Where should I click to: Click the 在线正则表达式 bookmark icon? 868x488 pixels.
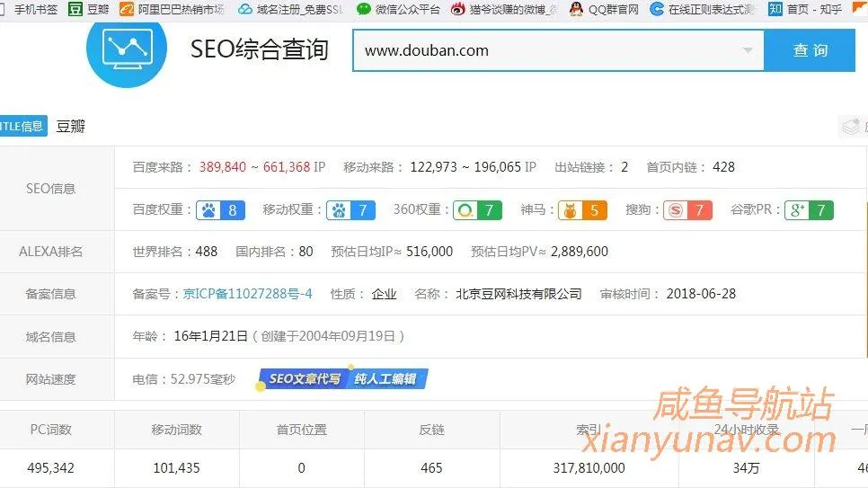(x=657, y=9)
